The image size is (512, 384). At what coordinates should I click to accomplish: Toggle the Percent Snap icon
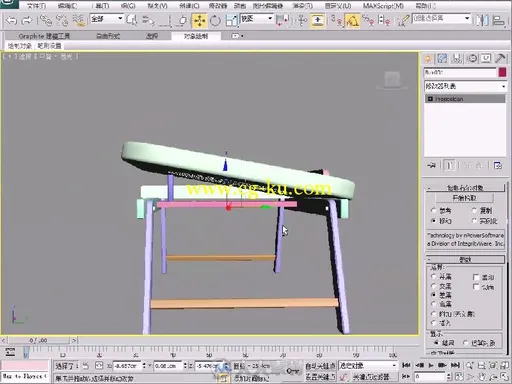click(368, 21)
